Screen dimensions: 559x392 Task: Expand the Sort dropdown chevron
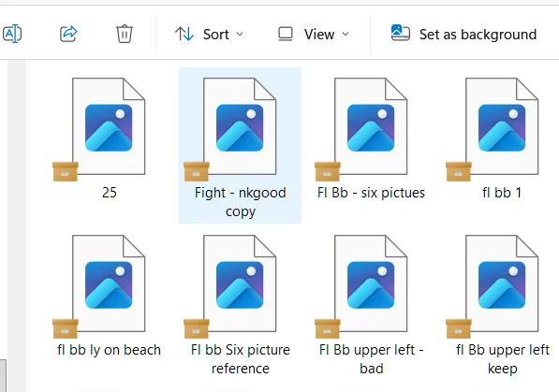240,35
